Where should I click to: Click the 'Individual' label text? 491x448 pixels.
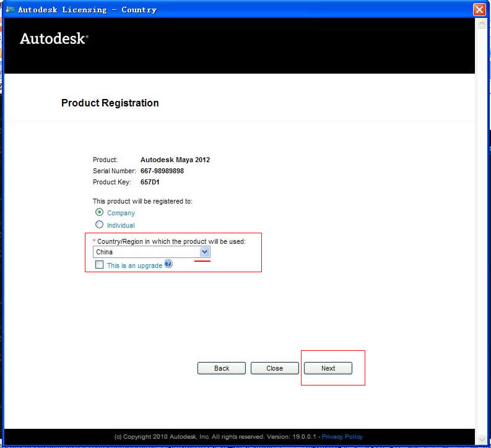(121, 225)
